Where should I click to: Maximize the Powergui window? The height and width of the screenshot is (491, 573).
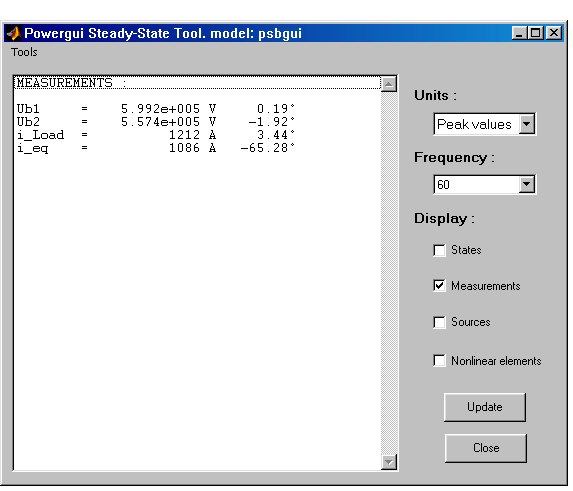[536, 33]
